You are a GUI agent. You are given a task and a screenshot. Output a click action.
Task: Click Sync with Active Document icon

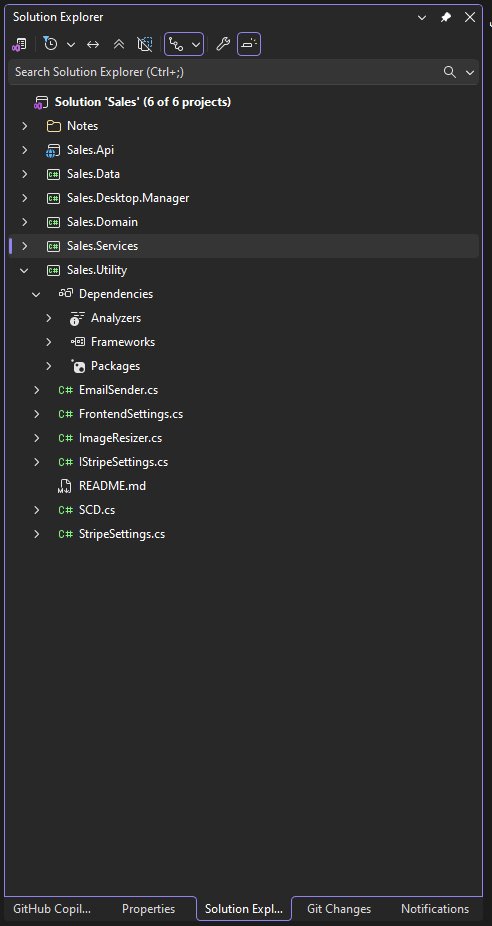pos(93,44)
